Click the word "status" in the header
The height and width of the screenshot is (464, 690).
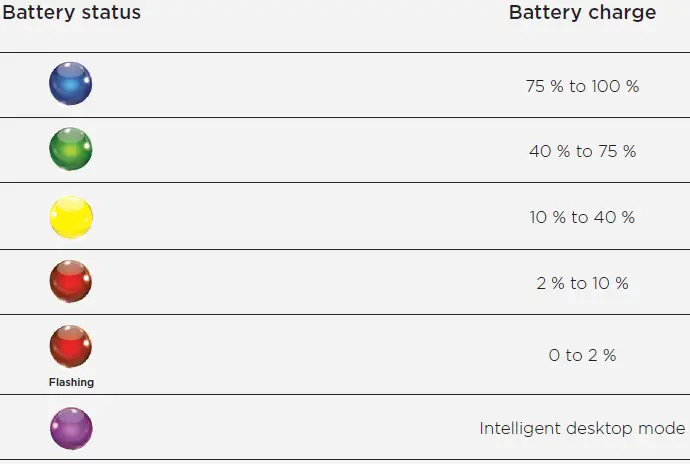[x=108, y=13]
